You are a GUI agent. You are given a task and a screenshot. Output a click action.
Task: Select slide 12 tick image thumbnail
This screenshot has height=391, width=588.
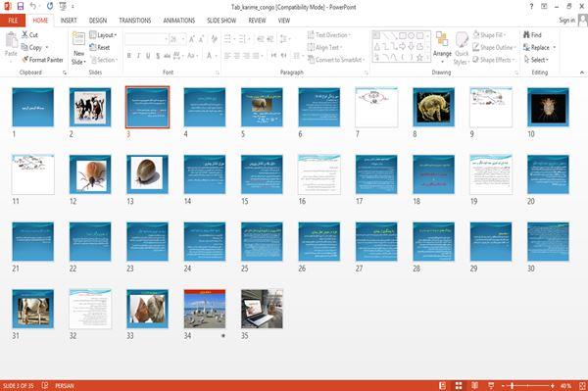(x=90, y=174)
